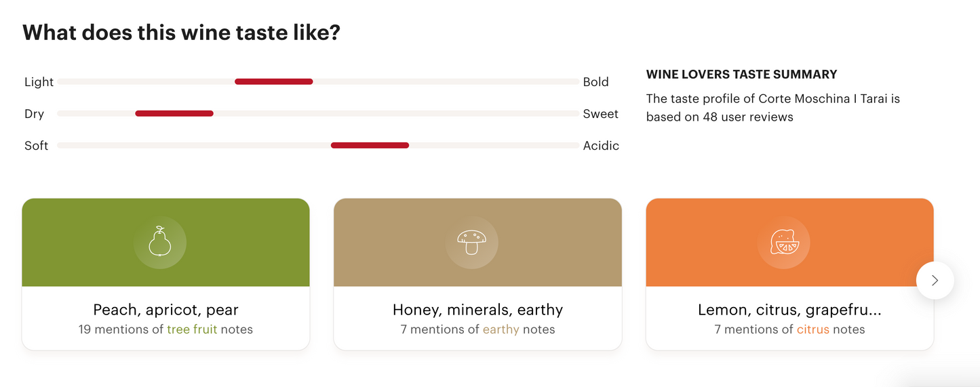Click the '48 user reviews' summary text
The width and height of the screenshot is (980, 387).
(747, 117)
